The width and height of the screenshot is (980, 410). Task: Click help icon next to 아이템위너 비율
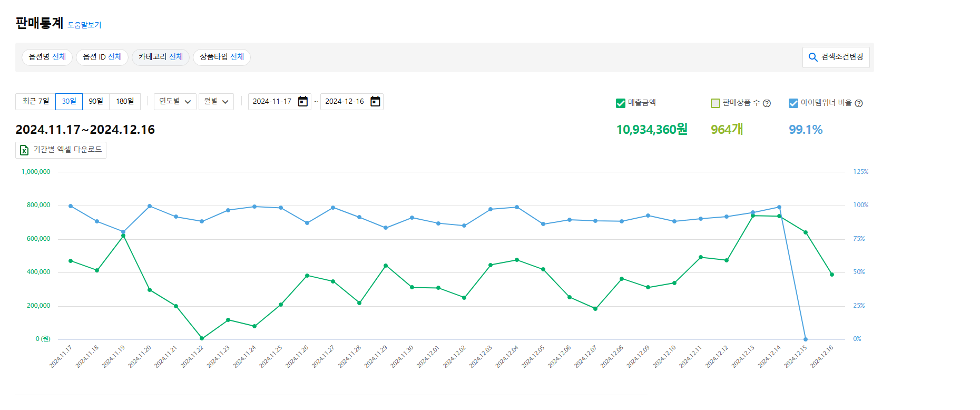859,103
